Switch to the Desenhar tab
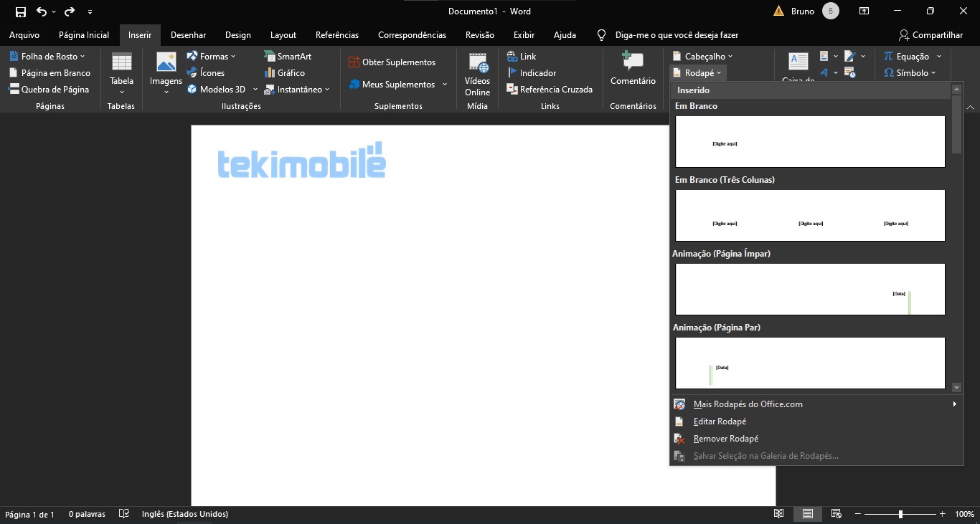This screenshot has height=524, width=980. coord(188,34)
